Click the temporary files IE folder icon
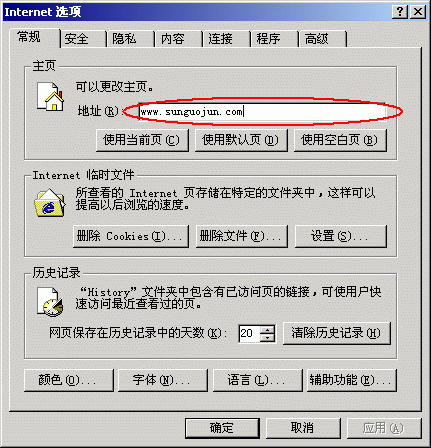 pos(50,203)
